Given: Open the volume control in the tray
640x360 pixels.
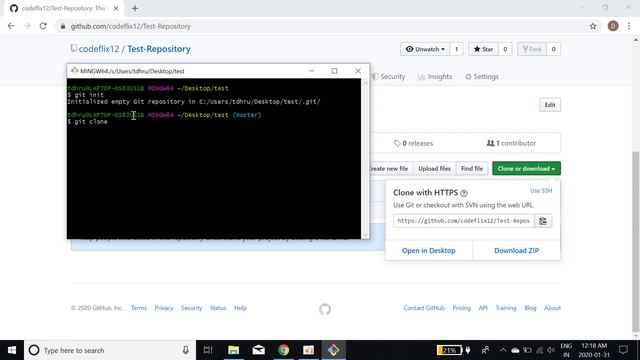Looking at the screenshot, I should point(551,350).
